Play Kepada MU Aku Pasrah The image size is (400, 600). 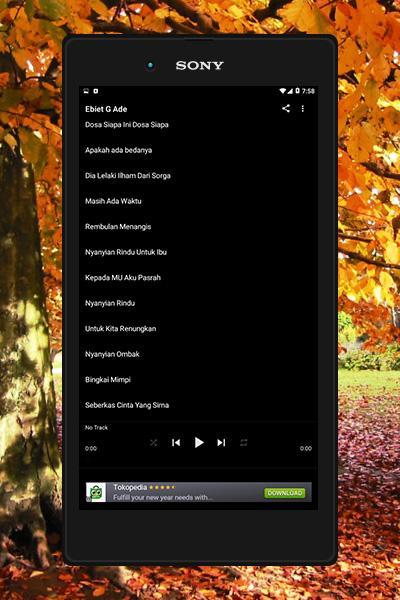coord(198,277)
